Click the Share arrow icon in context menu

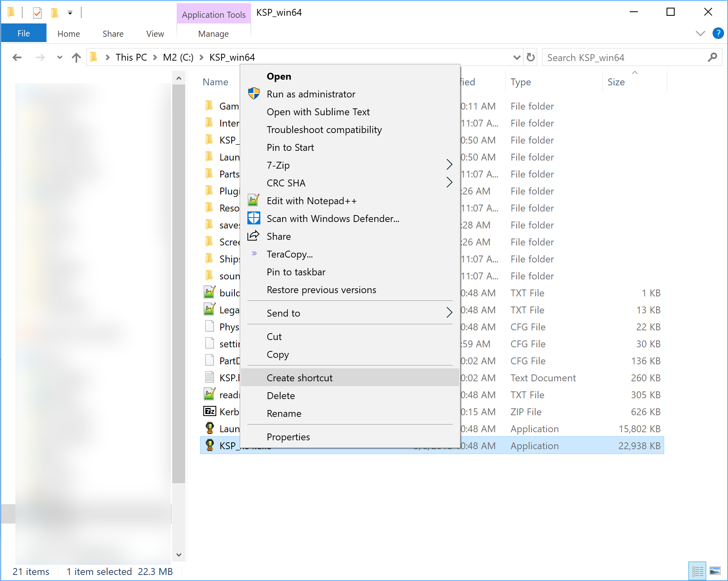[x=253, y=236]
